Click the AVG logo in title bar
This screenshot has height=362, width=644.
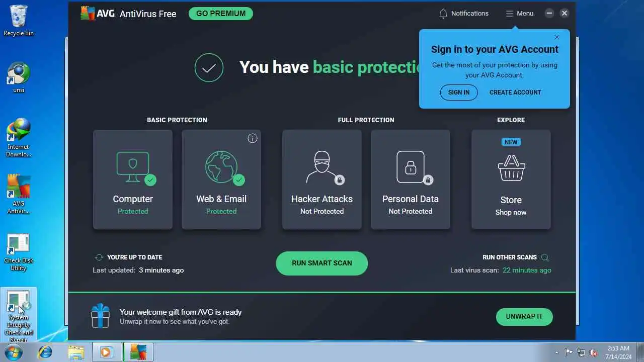coord(98,13)
